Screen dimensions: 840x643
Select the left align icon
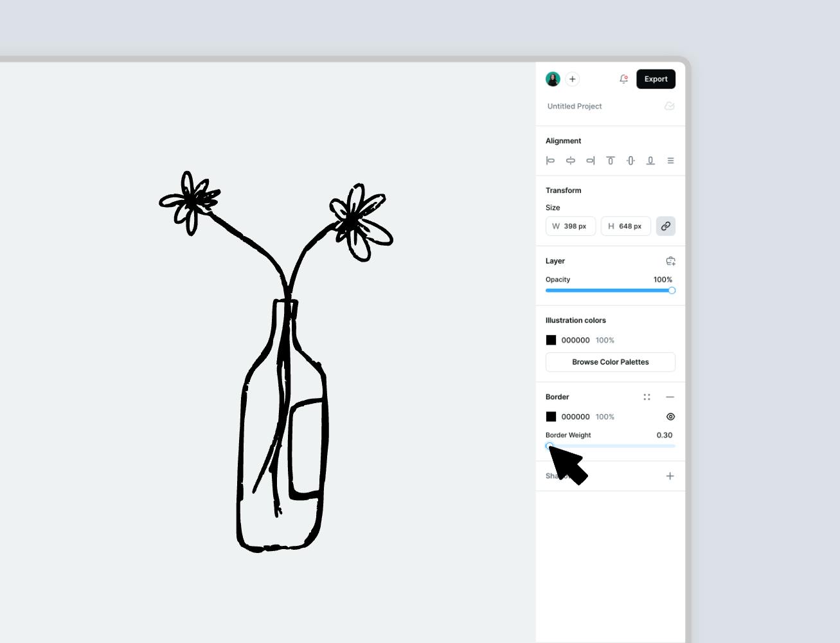[551, 160]
